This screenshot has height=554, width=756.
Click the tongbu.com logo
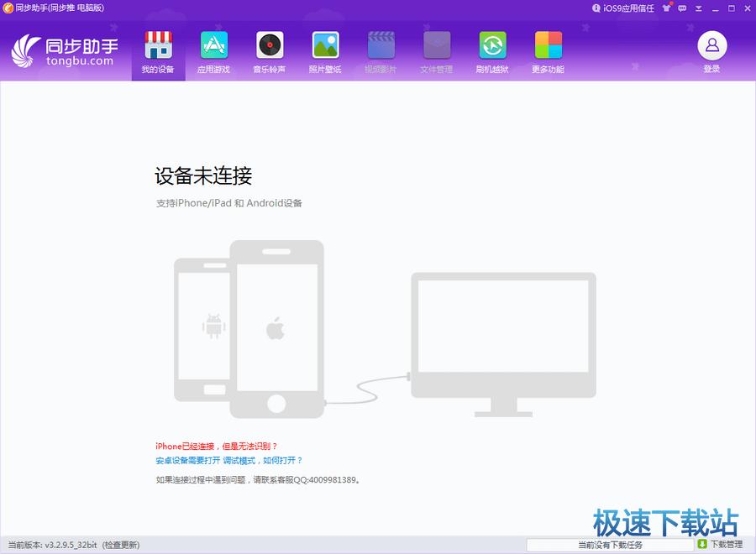(x=63, y=50)
